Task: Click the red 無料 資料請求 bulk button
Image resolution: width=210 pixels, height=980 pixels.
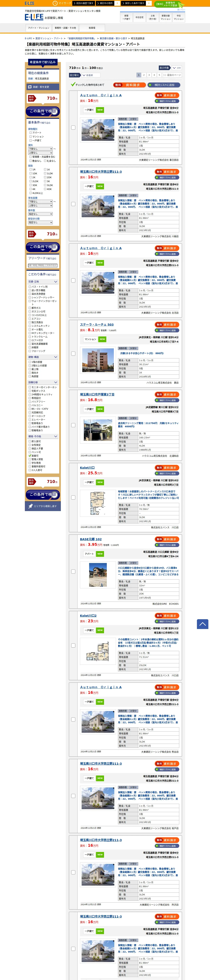Action: [x=130, y=85]
